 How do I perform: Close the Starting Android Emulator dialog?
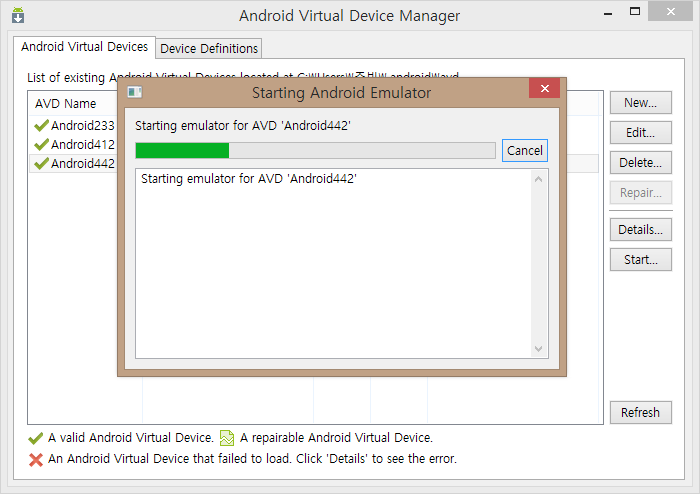pyautogui.click(x=544, y=88)
